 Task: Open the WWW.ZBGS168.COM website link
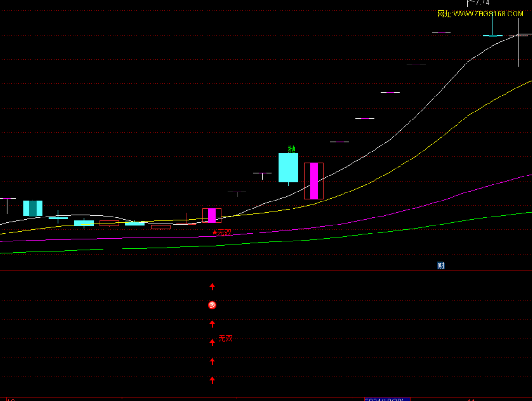pyautogui.click(x=480, y=14)
